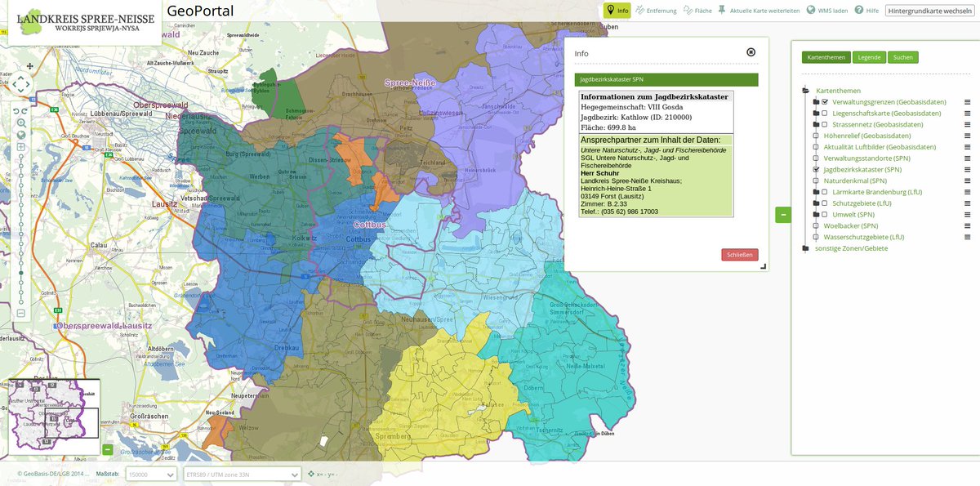The height and width of the screenshot is (486, 980).
Task: Enable the Aktualität Luftbilder layer checkbox
Action: (816, 147)
